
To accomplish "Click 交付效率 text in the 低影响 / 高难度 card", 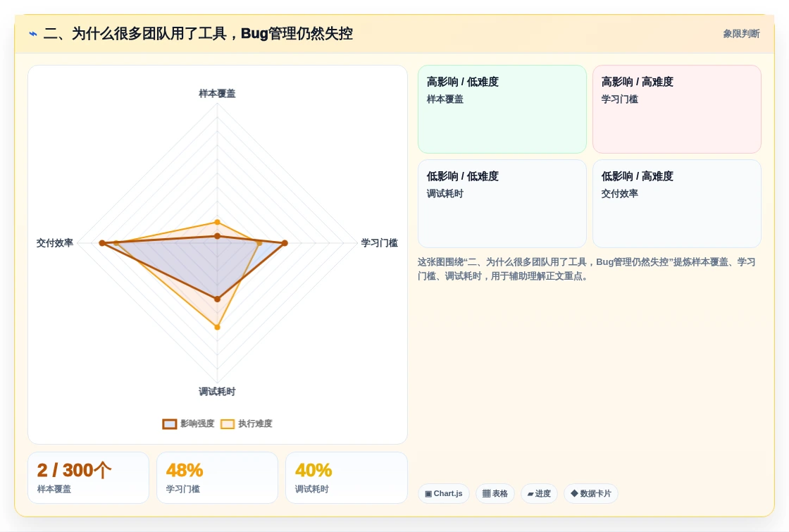I will point(619,194).
